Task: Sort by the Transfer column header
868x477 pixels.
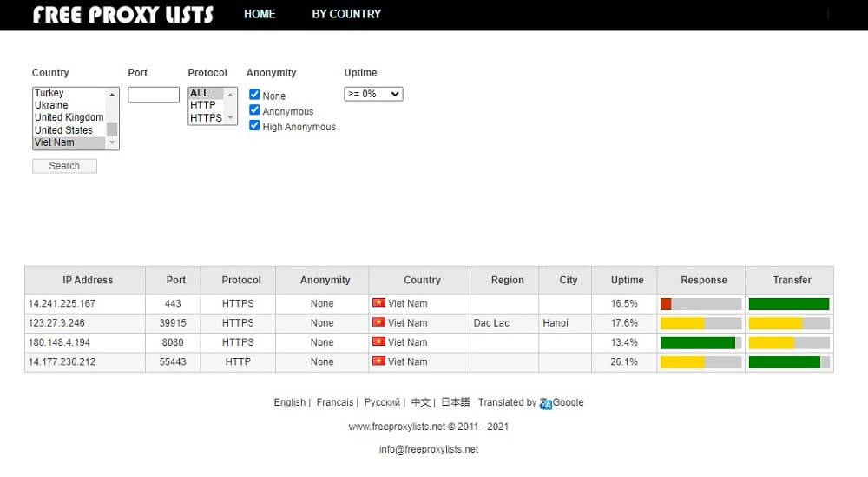Action: (x=792, y=281)
